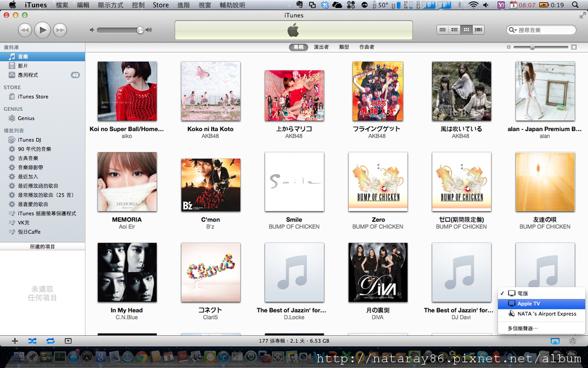This screenshot has height=368, width=588.
Task: Open 應用程式 apps library in sidebar
Action: (x=42, y=75)
